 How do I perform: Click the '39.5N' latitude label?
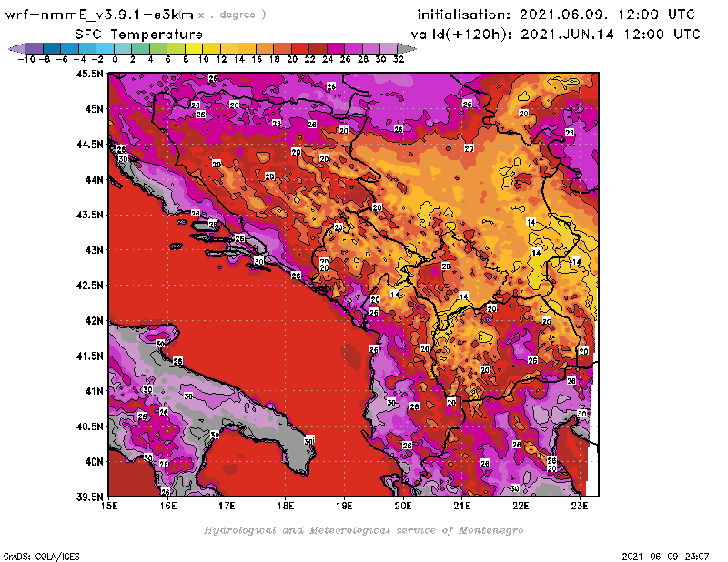pos(89,497)
